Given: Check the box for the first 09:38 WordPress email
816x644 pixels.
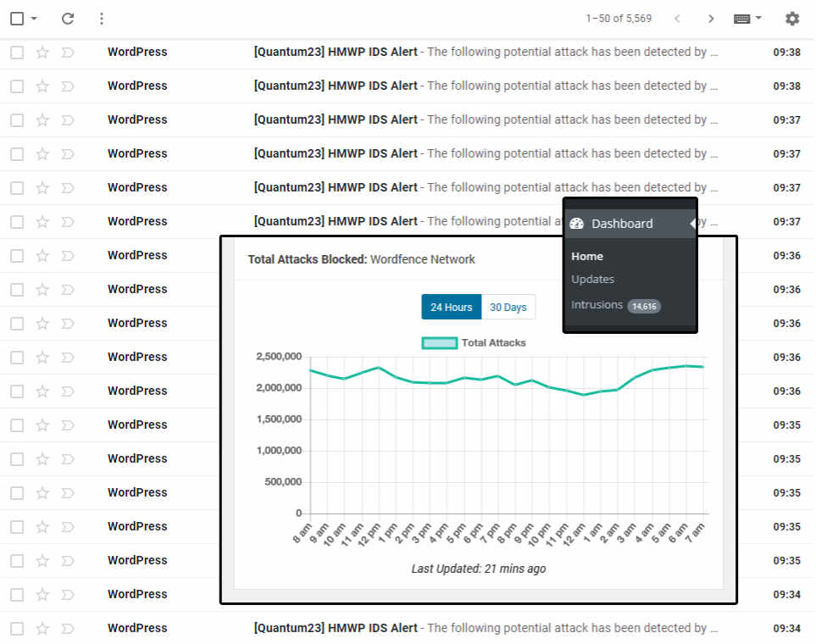Looking at the screenshot, I should (17, 52).
